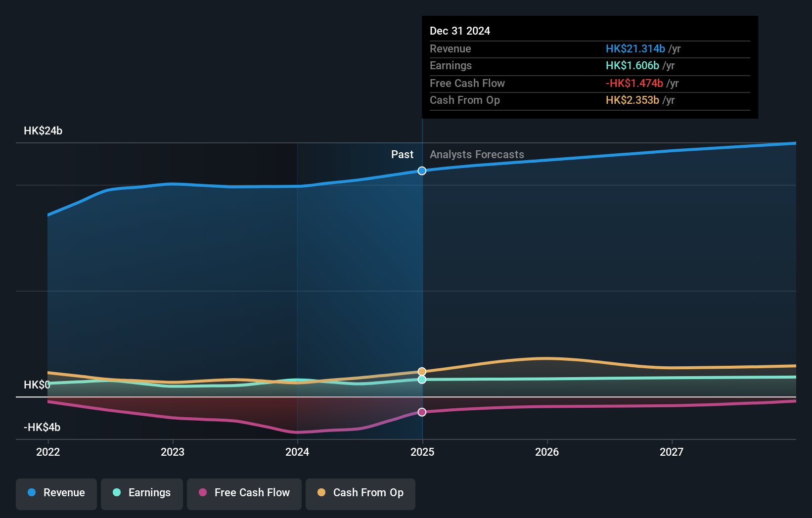
Task: Click the -HK$1.474b free cash flow value
Action: pyautogui.click(x=634, y=83)
